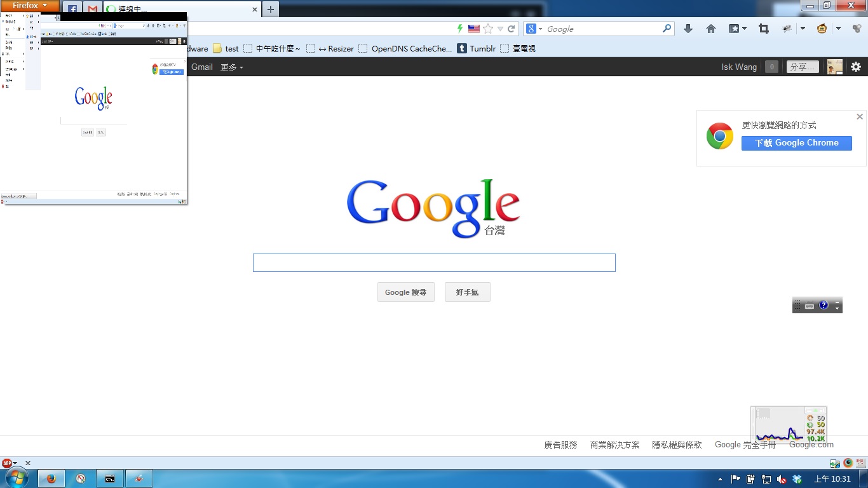Reload the page with the refresh icon
The image size is (868, 488).
[x=511, y=29]
